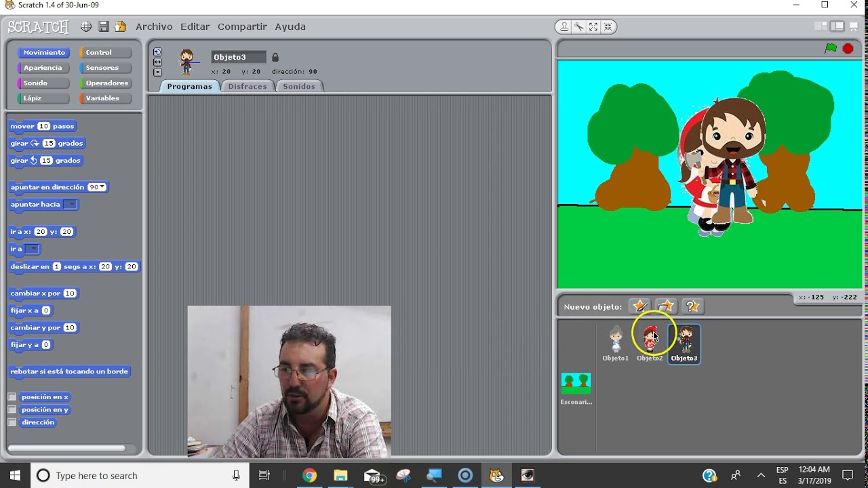
Task: Check the posición en x reporter box
Action: 12,396
